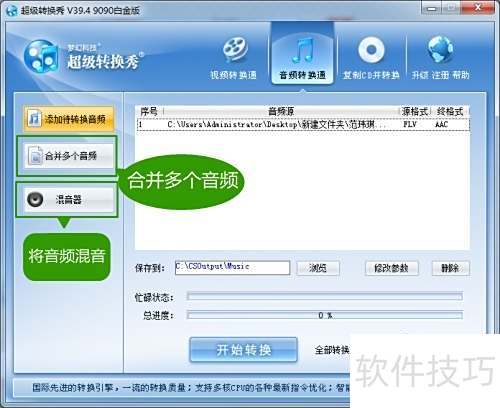The width and height of the screenshot is (500, 408).
Task: Close the 超级转换秀 window
Action: (x=478, y=7)
